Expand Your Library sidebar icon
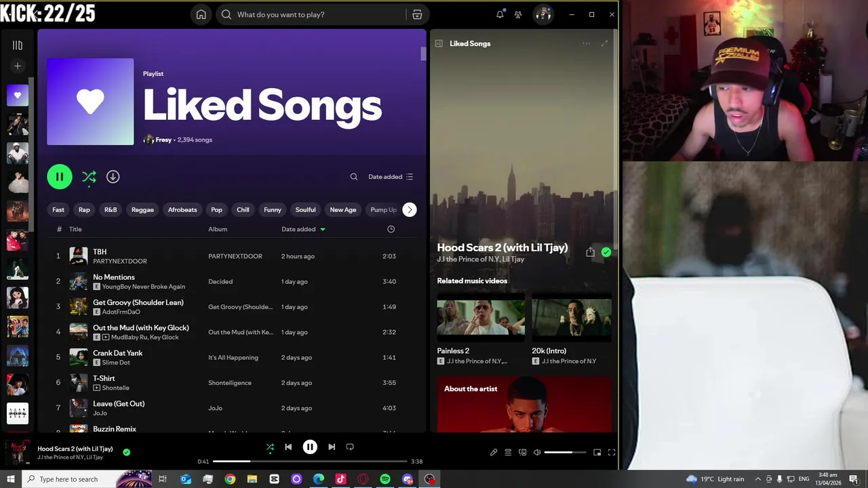868x488 pixels. point(18,45)
